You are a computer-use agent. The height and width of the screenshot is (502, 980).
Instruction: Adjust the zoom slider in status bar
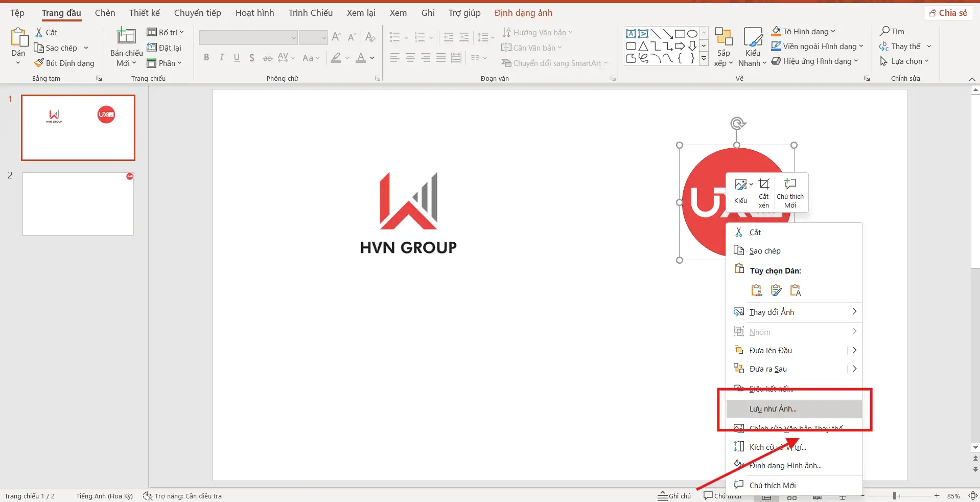coord(895,496)
